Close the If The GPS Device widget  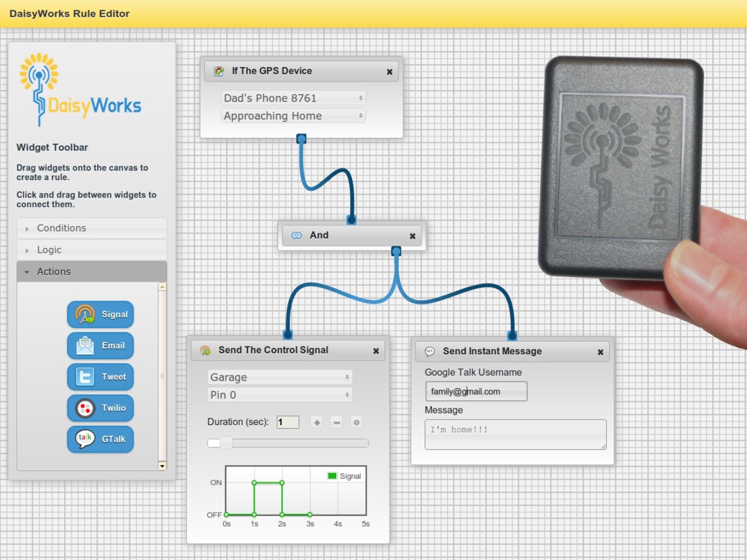click(x=390, y=72)
